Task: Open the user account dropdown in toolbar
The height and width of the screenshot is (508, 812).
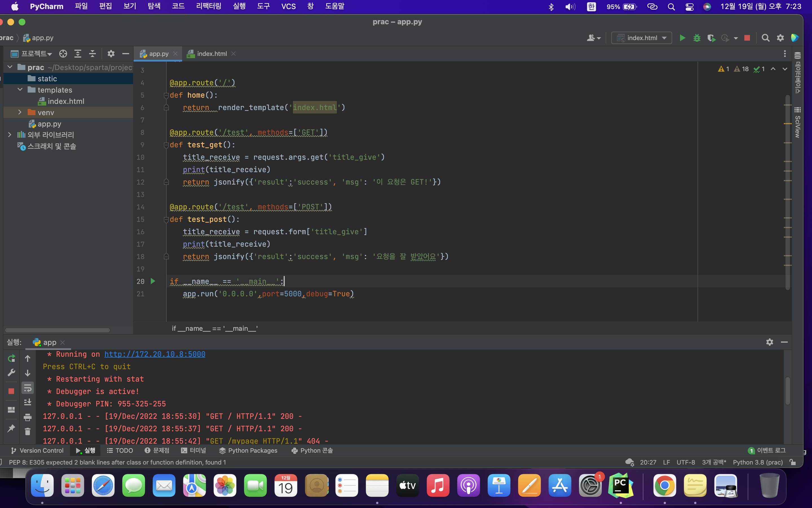Action: coord(593,38)
